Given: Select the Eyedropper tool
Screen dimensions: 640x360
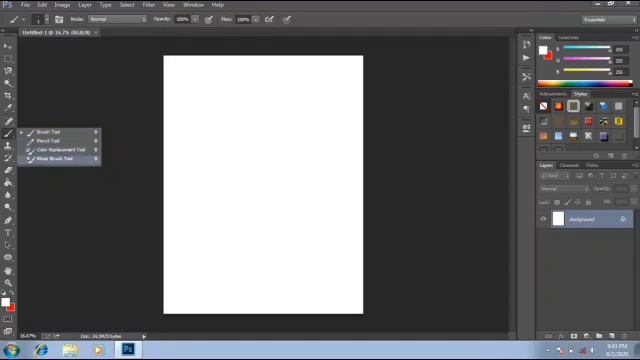Looking at the screenshot, I should (8, 108).
